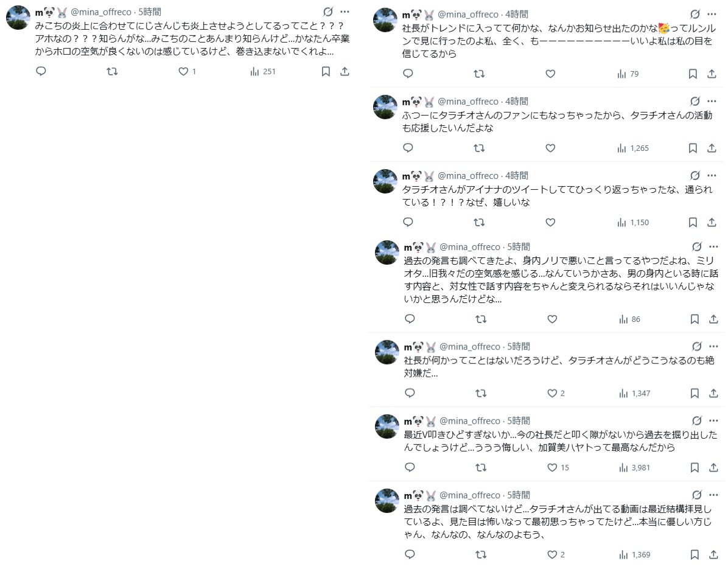
Task: Open @mina_offreco handle on left tweet
Action: 101,12
